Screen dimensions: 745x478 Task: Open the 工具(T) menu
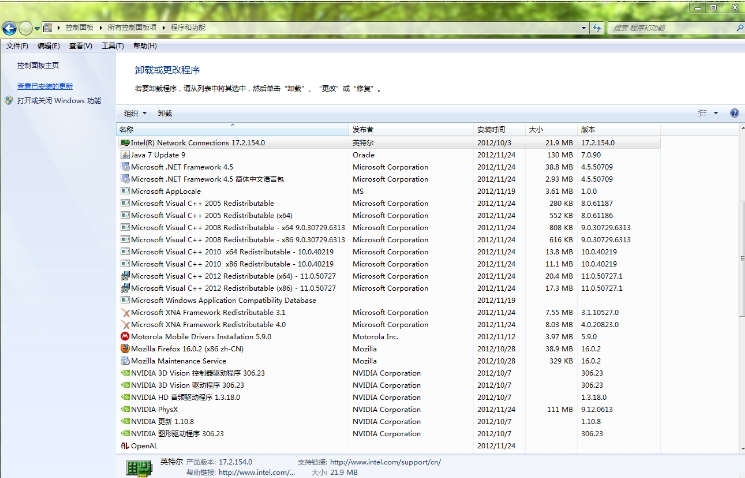[x=113, y=46]
